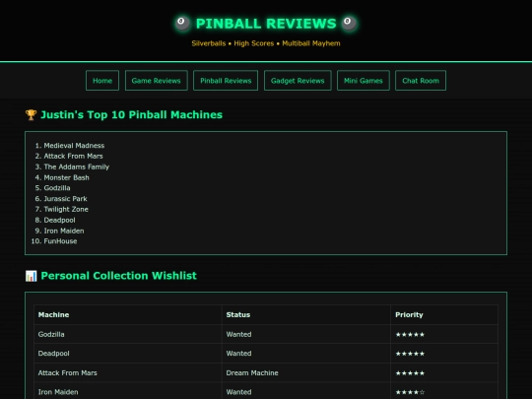Enter the Chat Room
Viewport: 532px width, 399px height.
[421, 81]
